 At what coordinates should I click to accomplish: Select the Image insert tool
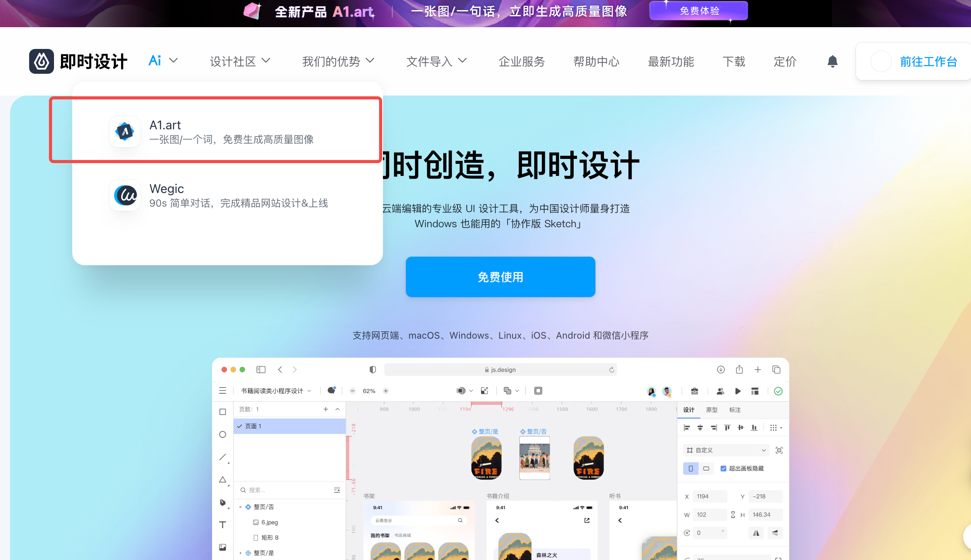(223, 547)
